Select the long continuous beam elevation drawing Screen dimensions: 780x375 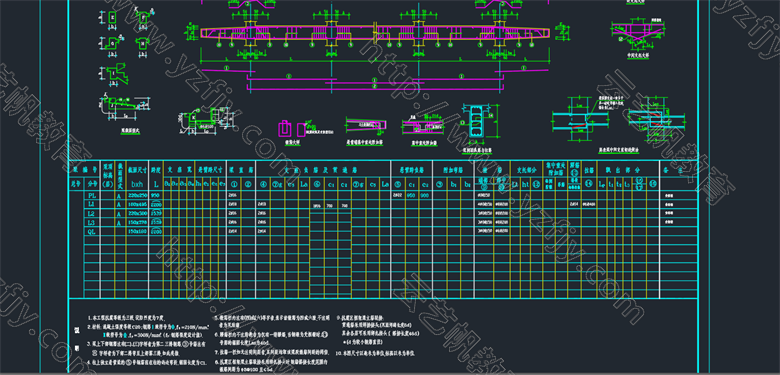pos(376,34)
